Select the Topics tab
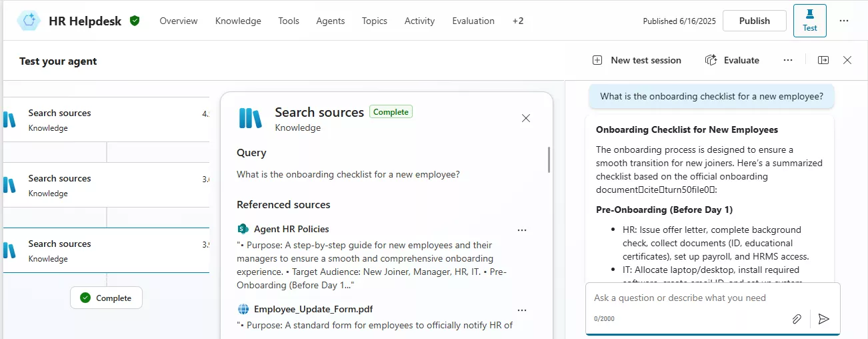868x339 pixels. pyautogui.click(x=375, y=21)
